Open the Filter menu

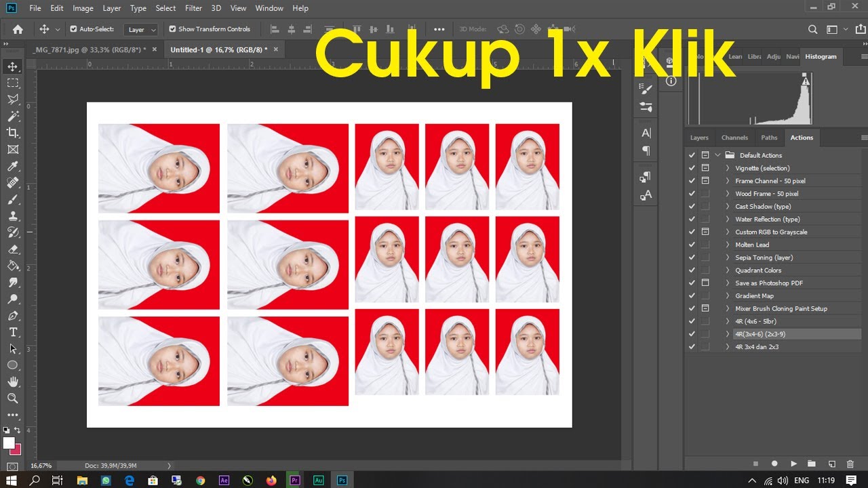193,8
